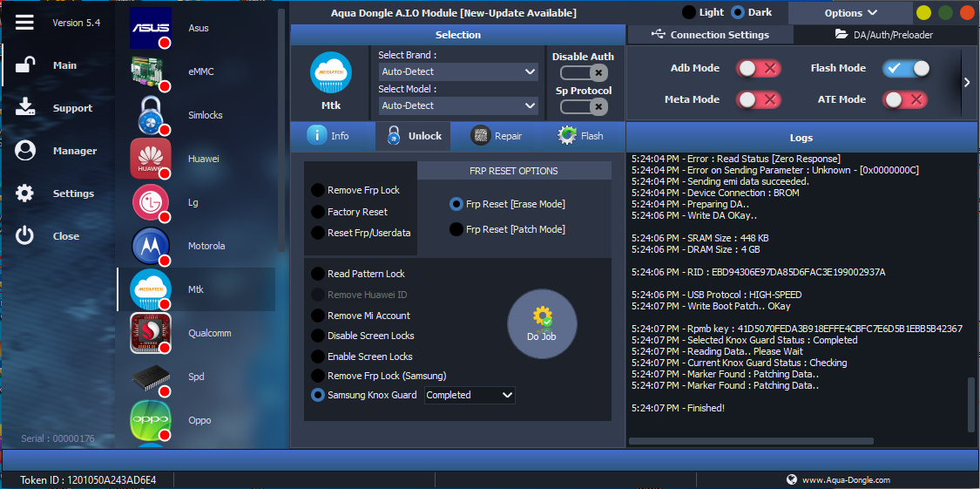Click the orange-red circle window button
Viewport: 980px width, 489px height.
coord(967,12)
